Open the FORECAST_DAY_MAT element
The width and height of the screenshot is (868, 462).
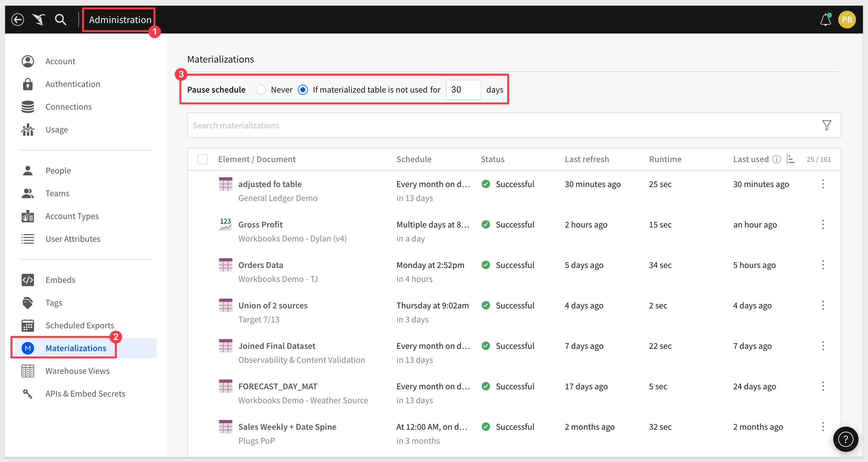[x=278, y=386]
